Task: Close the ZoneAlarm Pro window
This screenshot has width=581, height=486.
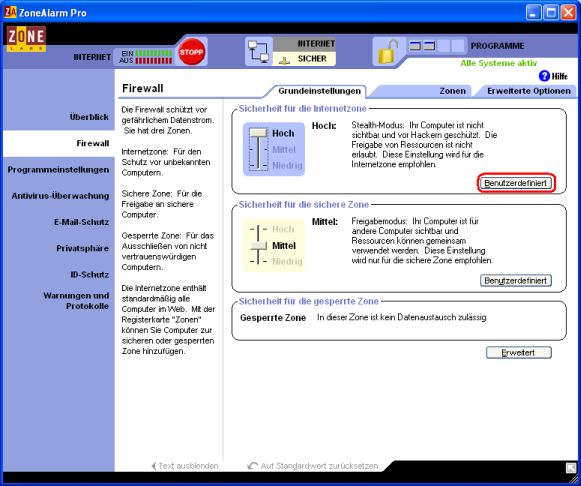Action: (x=568, y=13)
